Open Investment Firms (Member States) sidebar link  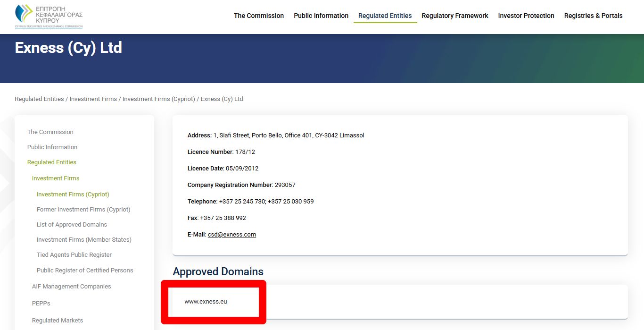click(x=84, y=240)
